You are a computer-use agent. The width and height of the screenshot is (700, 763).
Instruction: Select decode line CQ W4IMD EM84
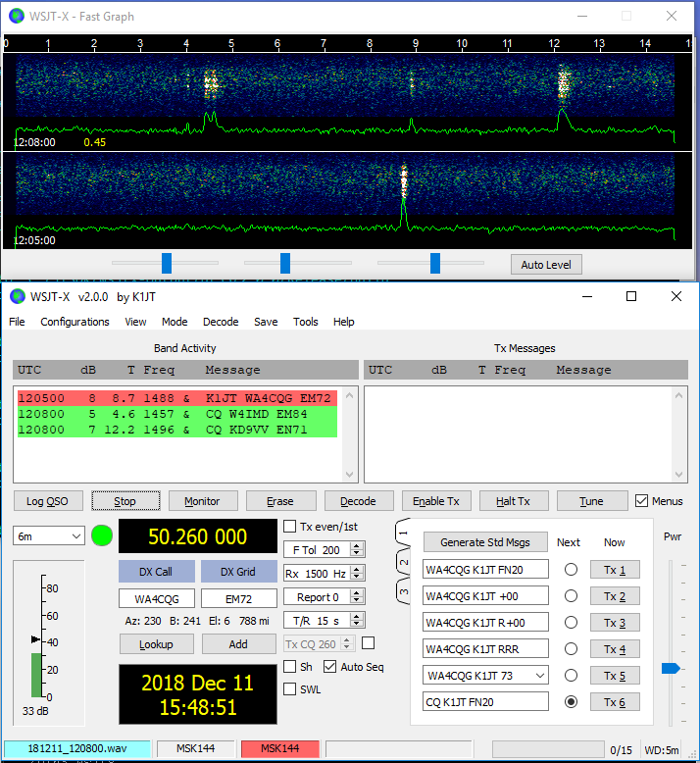click(177, 414)
